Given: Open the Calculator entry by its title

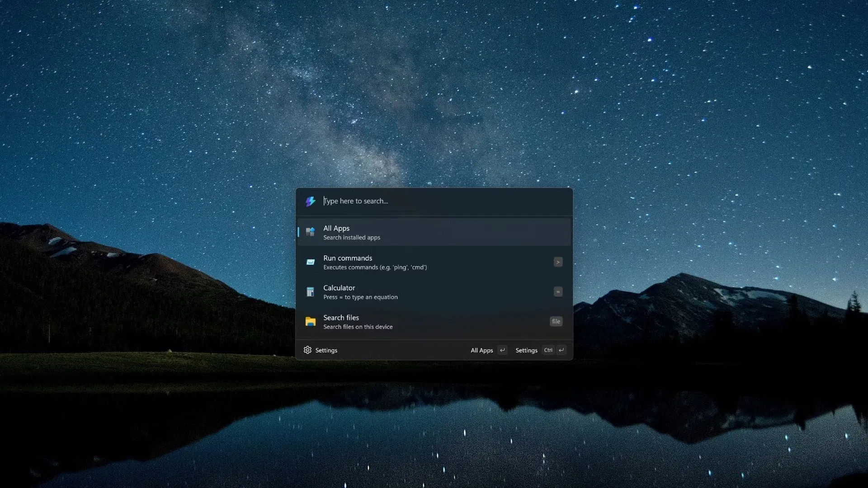Looking at the screenshot, I should [x=339, y=288].
